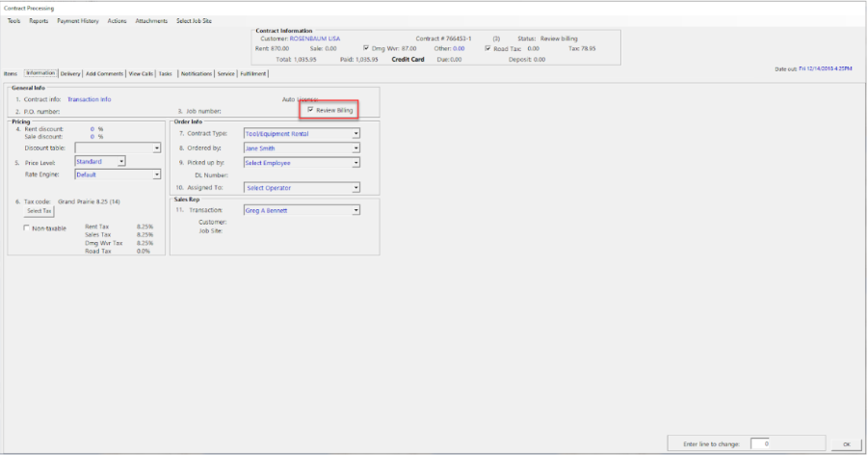The width and height of the screenshot is (868, 455).
Task: Open the Actions menu
Action: (117, 21)
